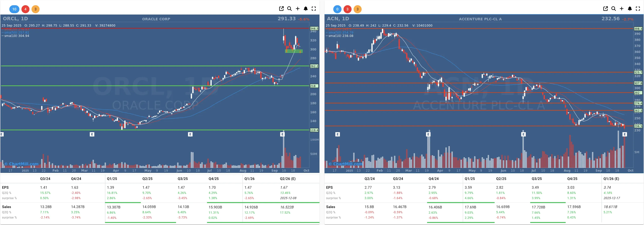Click the ORCL 346.3 resistance level label
Image resolution: width=644 pixels, height=225 pixels.
[x=314, y=28]
